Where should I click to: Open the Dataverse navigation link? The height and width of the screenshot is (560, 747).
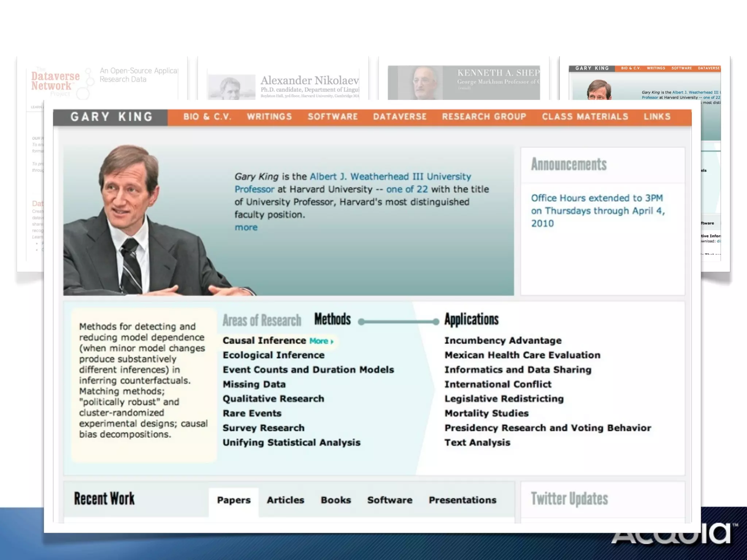coord(400,117)
